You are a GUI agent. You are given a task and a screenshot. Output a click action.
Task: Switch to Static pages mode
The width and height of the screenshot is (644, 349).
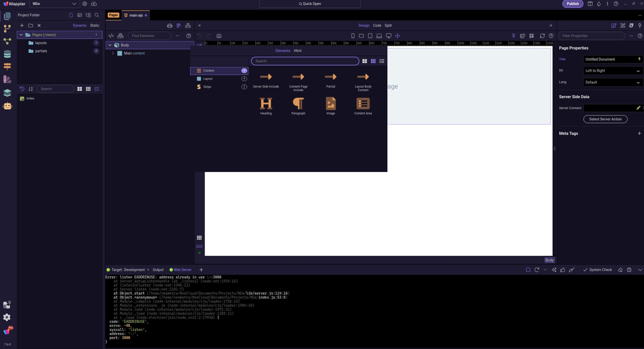[95, 25]
